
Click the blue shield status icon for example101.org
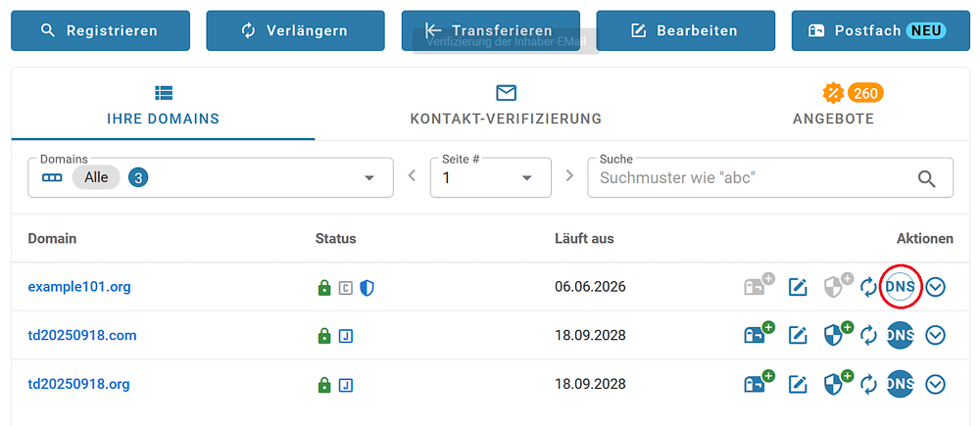point(367,288)
